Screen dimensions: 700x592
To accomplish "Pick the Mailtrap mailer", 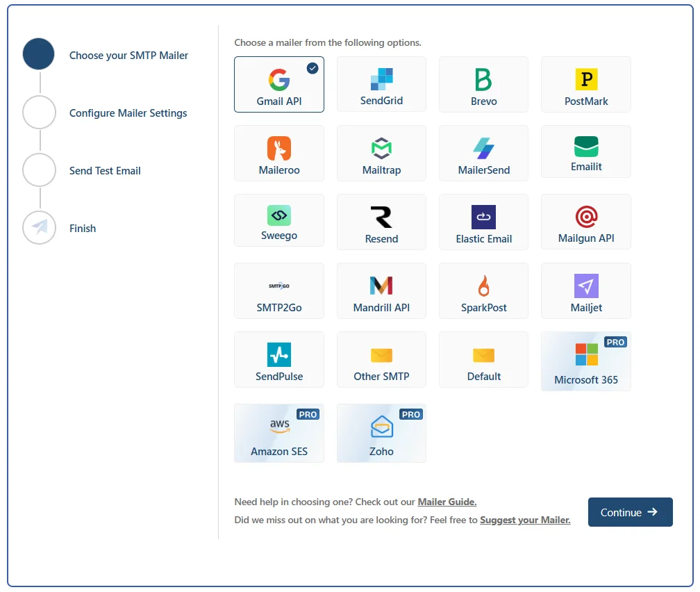I will coord(381,153).
